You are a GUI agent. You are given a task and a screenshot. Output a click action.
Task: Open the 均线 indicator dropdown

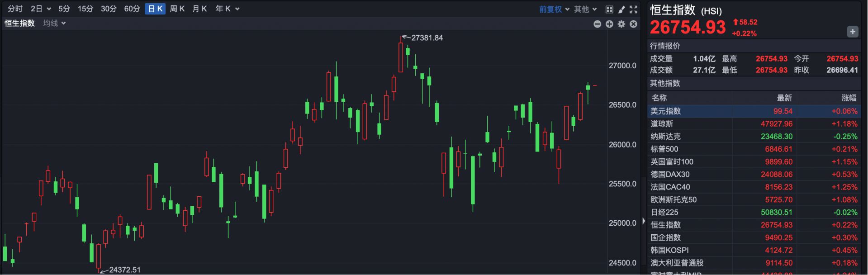pyautogui.click(x=54, y=23)
